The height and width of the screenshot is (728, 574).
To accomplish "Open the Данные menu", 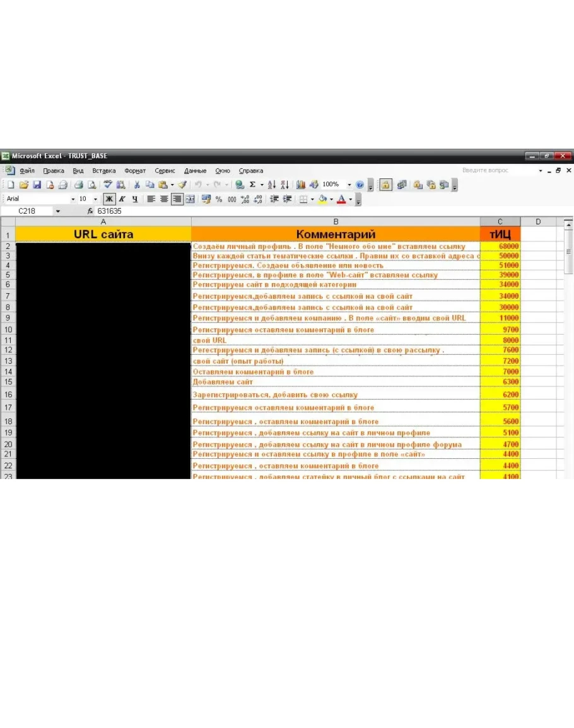I will click(195, 171).
